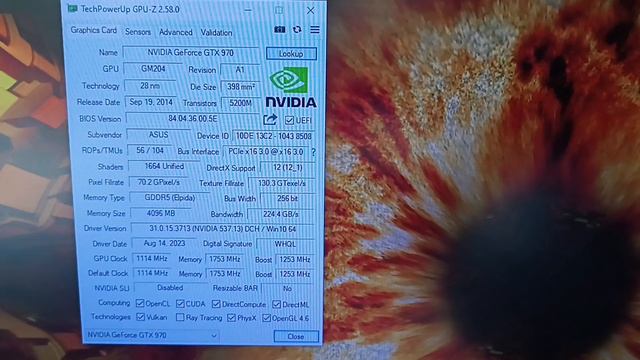Click the Resizable BAR value No

[287, 288]
